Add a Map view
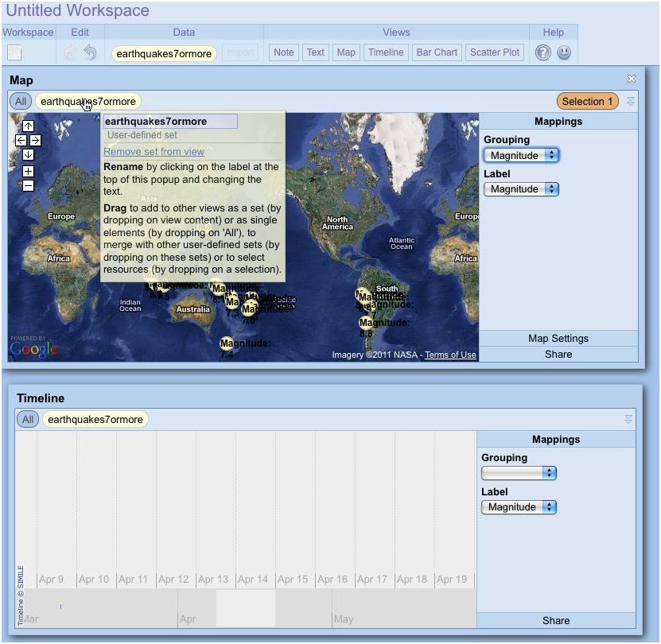This screenshot has width=661, height=644. (x=346, y=52)
